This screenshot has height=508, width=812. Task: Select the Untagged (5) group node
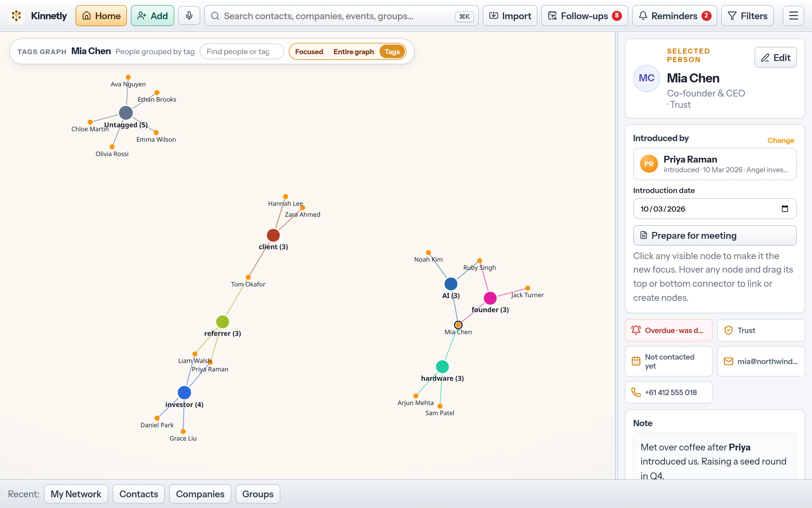click(126, 113)
